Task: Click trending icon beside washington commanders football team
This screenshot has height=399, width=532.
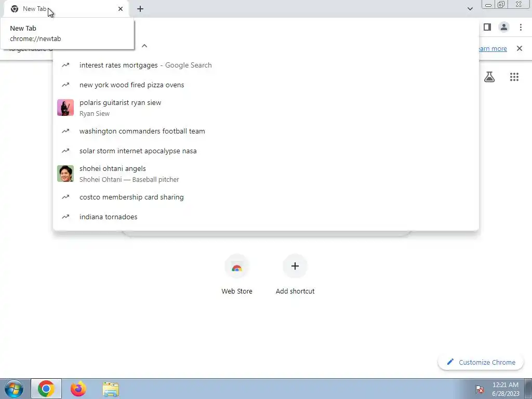Action: (x=65, y=130)
